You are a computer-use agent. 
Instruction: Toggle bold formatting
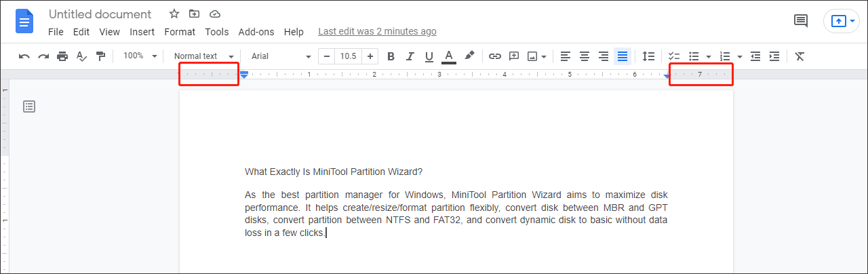[390, 56]
